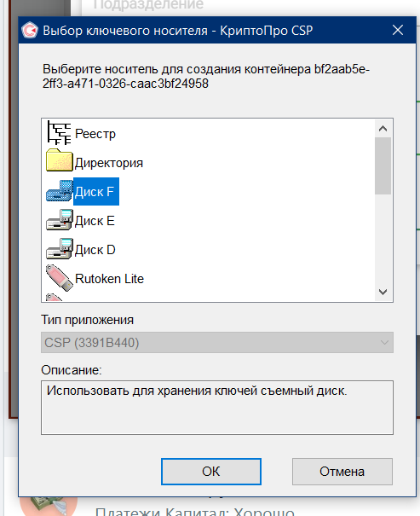The height and width of the screenshot is (516, 420).
Task: Choose the Rutoken Lite text label
Action: [x=109, y=279]
